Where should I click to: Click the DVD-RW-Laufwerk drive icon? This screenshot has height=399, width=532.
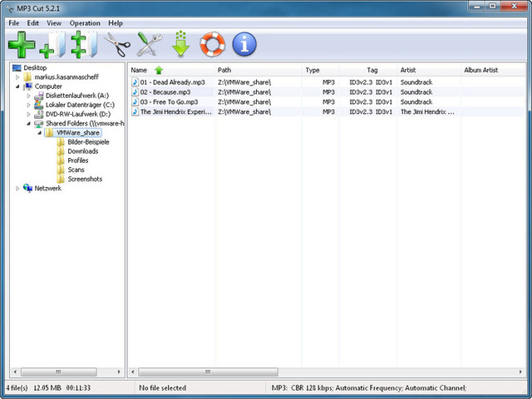pos(39,114)
